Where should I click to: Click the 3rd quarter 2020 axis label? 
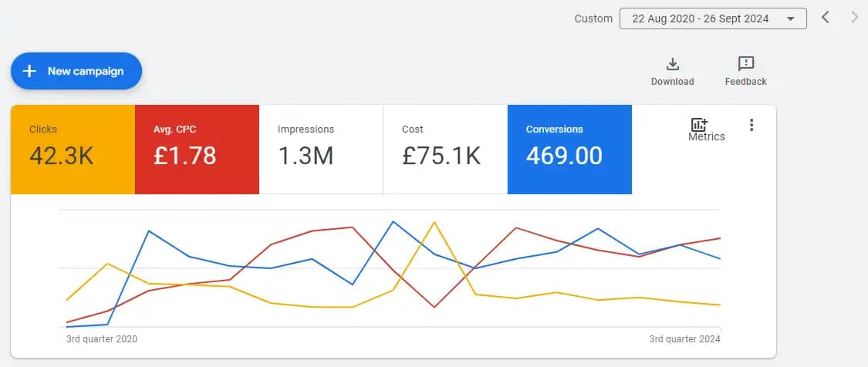(x=102, y=338)
